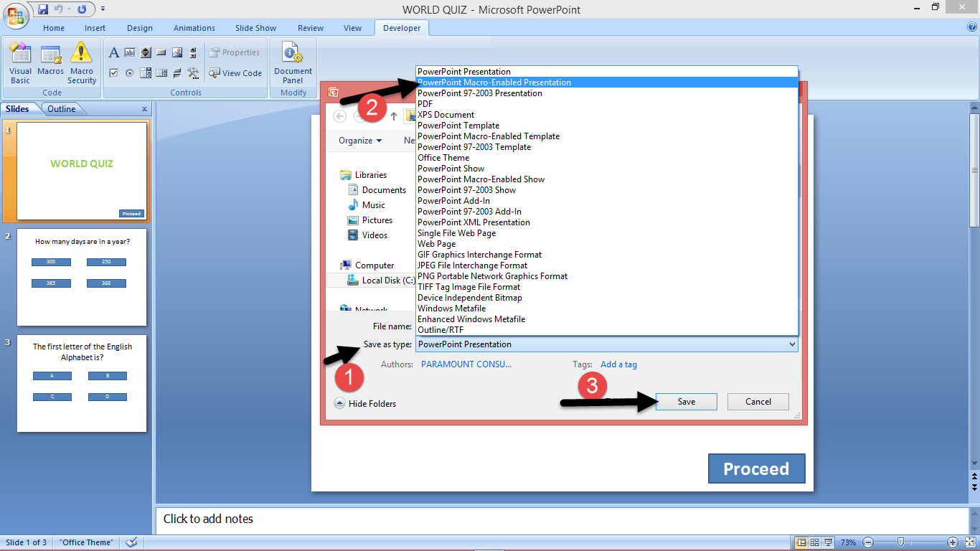980x551 pixels.
Task: Open the Organize dropdown in Save dialog
Action: [360, 141]
